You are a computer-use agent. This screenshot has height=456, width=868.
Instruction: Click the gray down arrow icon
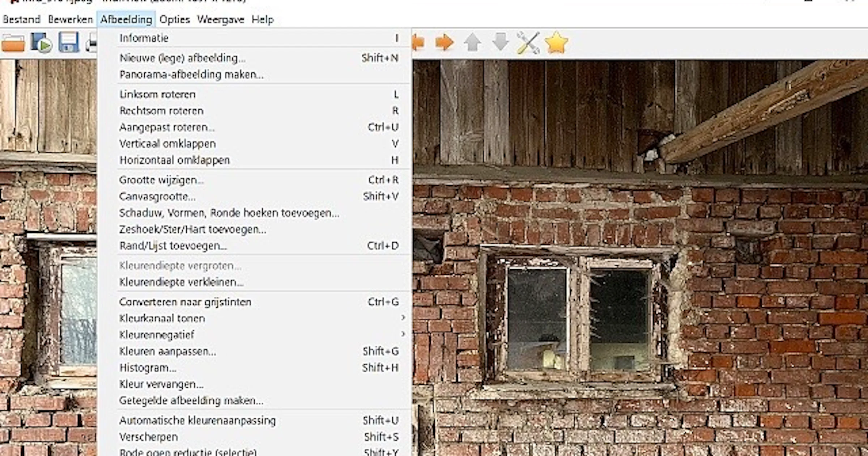tap(500, 42)
